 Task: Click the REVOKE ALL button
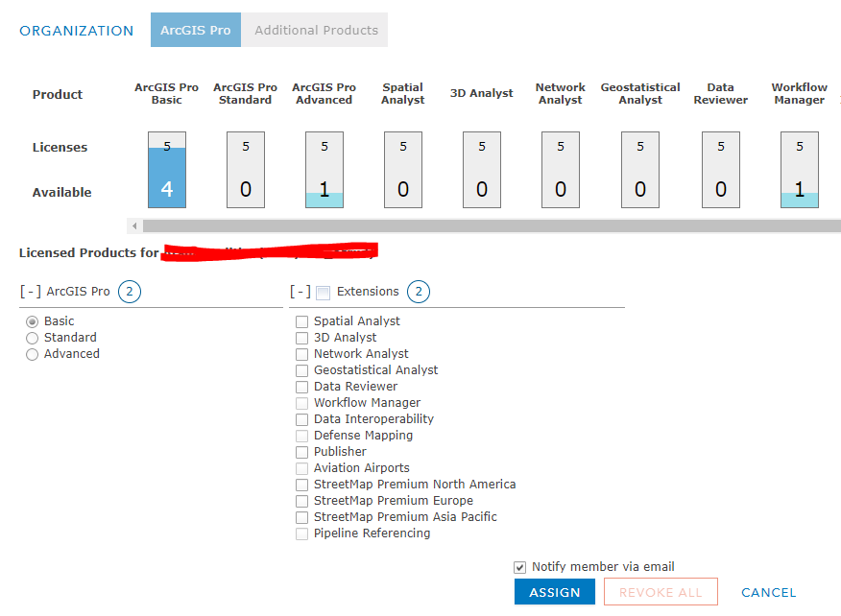661,592
